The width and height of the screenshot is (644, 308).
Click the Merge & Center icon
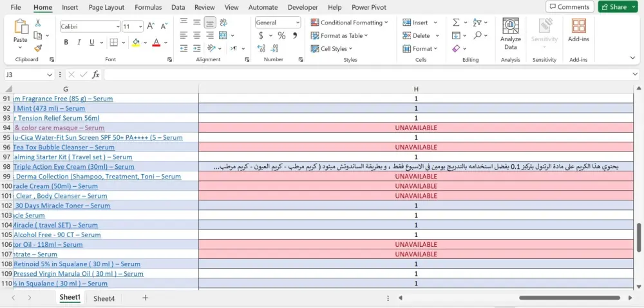[223, 35]
